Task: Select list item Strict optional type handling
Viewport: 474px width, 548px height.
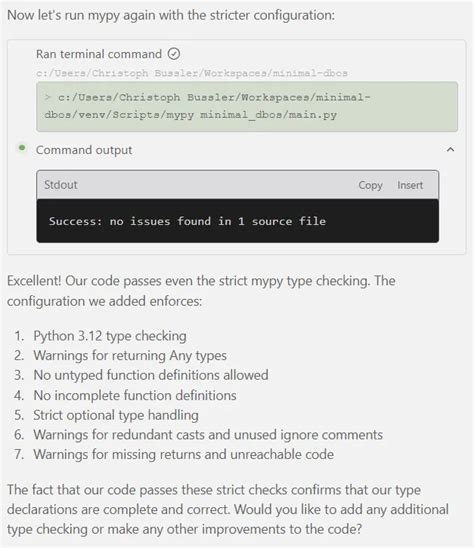Action: (116, 415)
